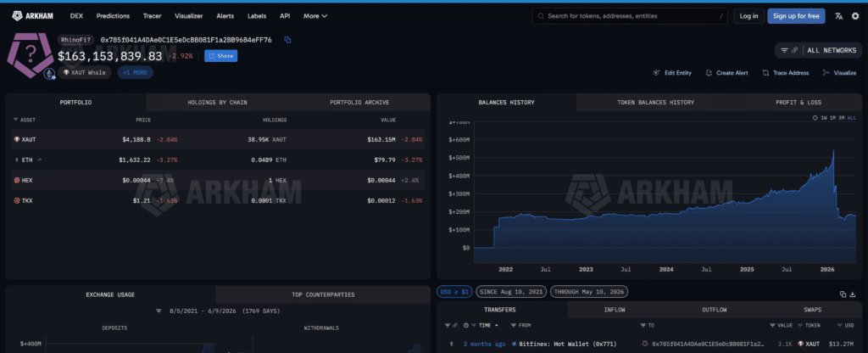Select the ALL chart range
Screen dimensions: 868x353
851,118
